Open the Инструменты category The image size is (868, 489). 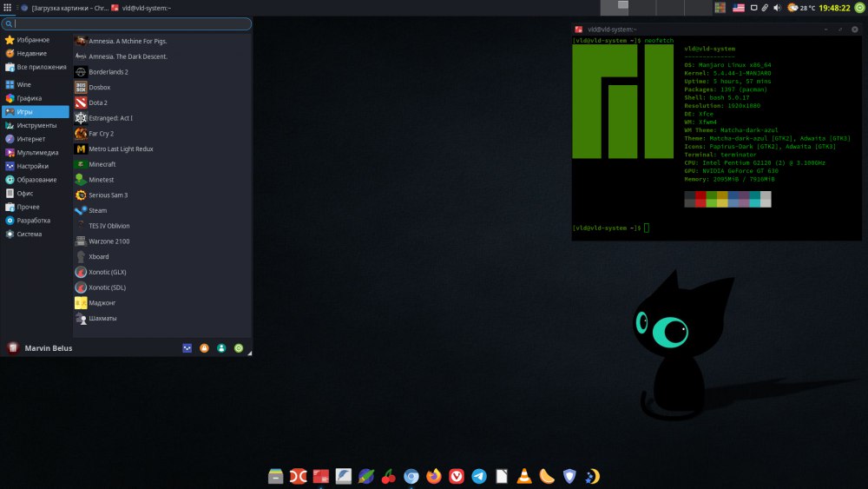tap(36, 125)
